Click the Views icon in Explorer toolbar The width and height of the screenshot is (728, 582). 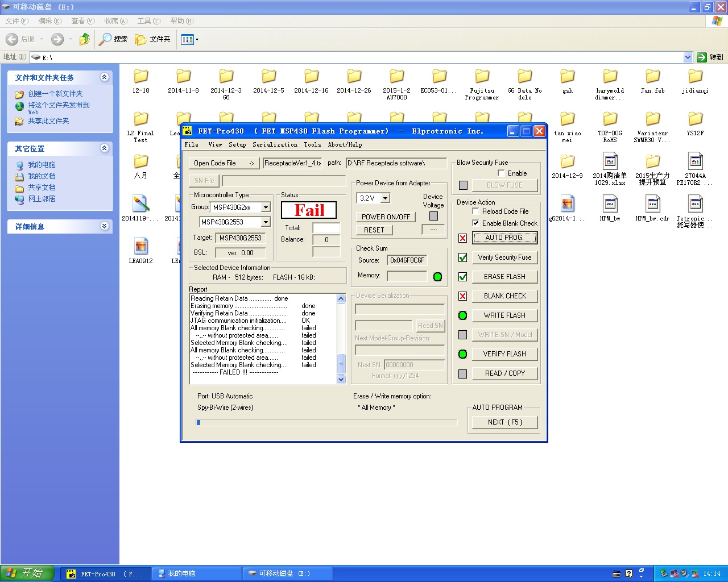click(x=187, y=39)
